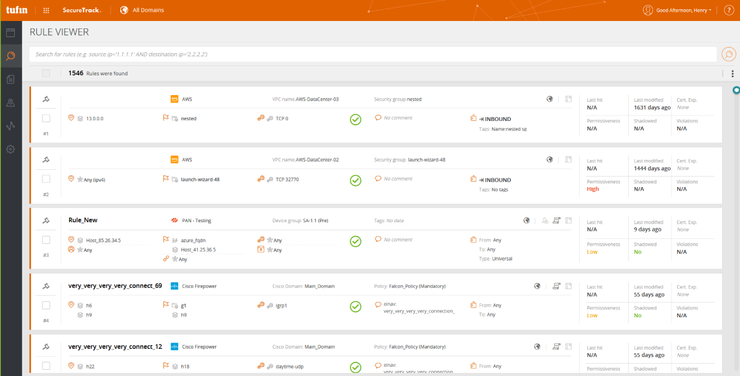Run search with the orange magnifier button
The image size is (740, 376).
point(729,54)
